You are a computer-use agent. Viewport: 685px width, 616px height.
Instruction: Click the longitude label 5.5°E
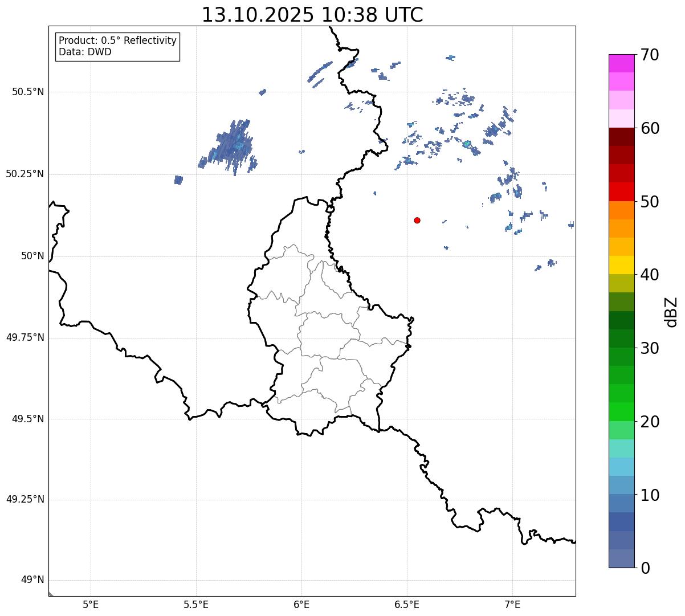[196, 605]
